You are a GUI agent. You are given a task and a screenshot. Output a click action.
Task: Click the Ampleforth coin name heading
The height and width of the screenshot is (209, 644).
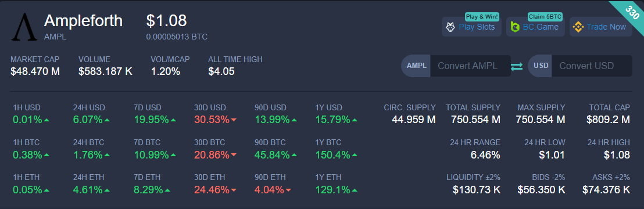coord(83,20)
